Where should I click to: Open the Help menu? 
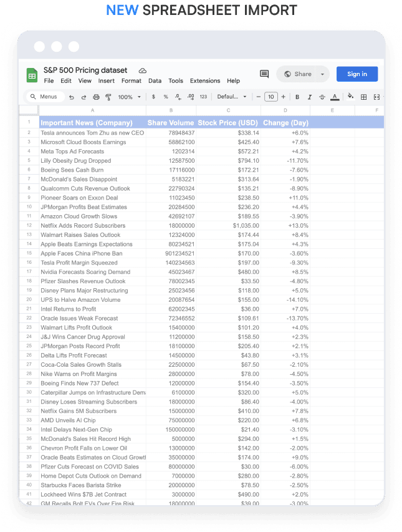coord(233,80)
